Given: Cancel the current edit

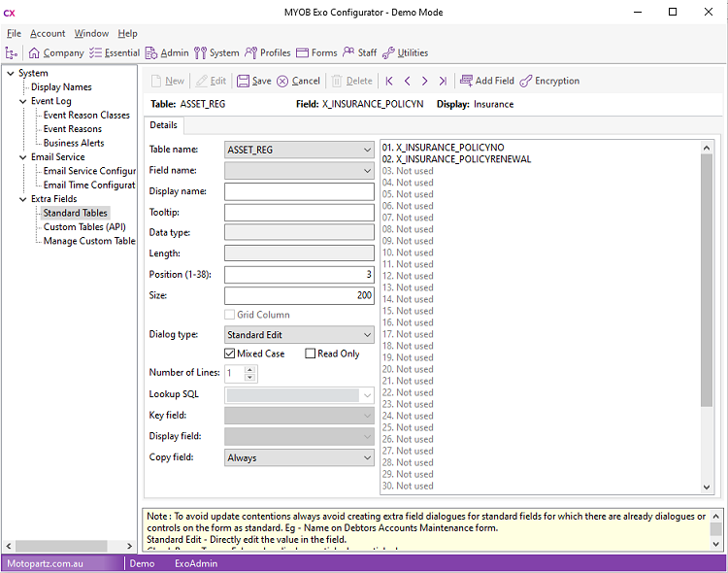Looking at the screenshot, I should (x=298, y=81).
